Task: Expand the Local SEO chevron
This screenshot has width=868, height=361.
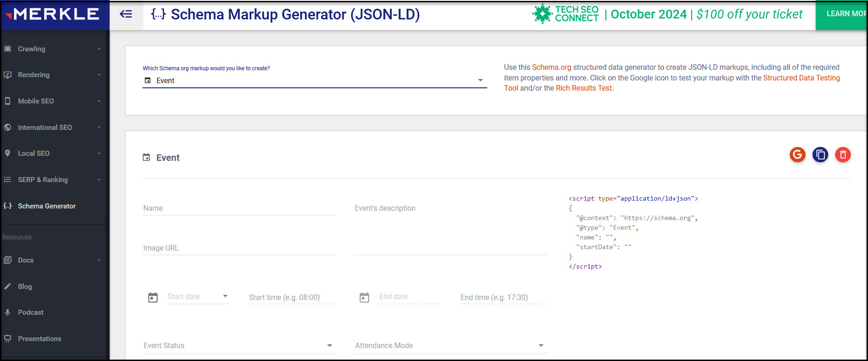Action: pos(99,153)
